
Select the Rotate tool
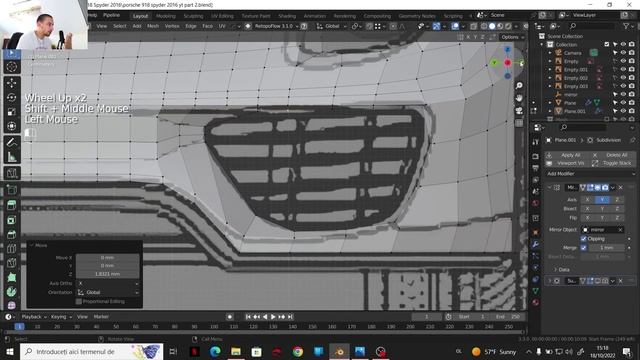pos(12,97)
